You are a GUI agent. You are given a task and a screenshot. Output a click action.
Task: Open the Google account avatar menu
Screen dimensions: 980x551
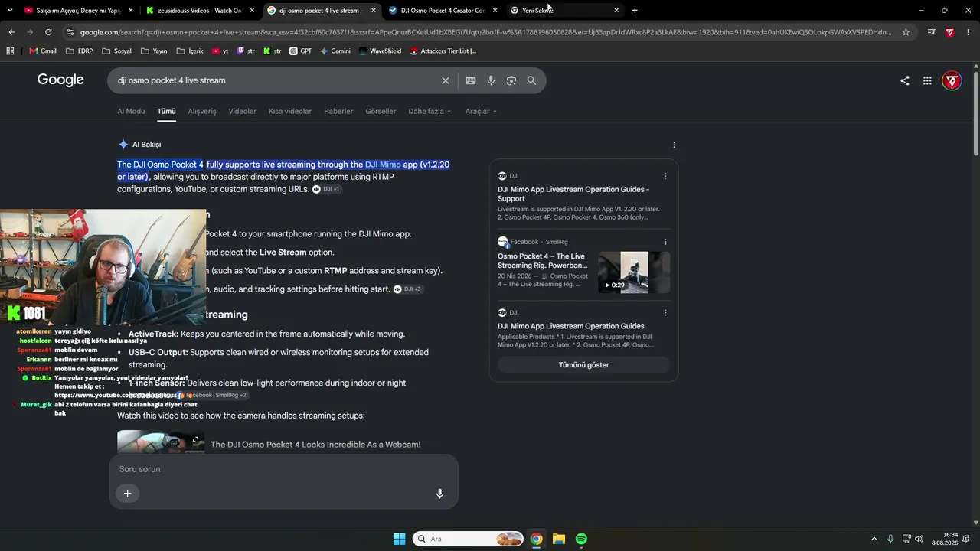coord(952,80)
